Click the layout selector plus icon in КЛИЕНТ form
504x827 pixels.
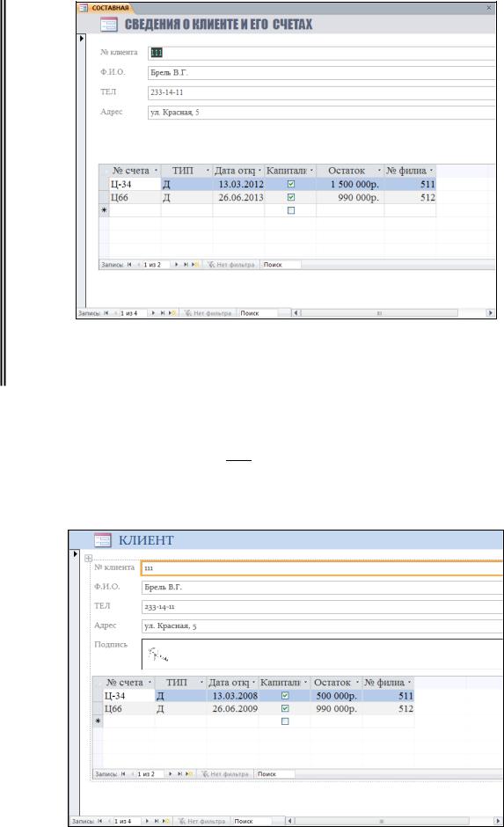coord(88,558)
